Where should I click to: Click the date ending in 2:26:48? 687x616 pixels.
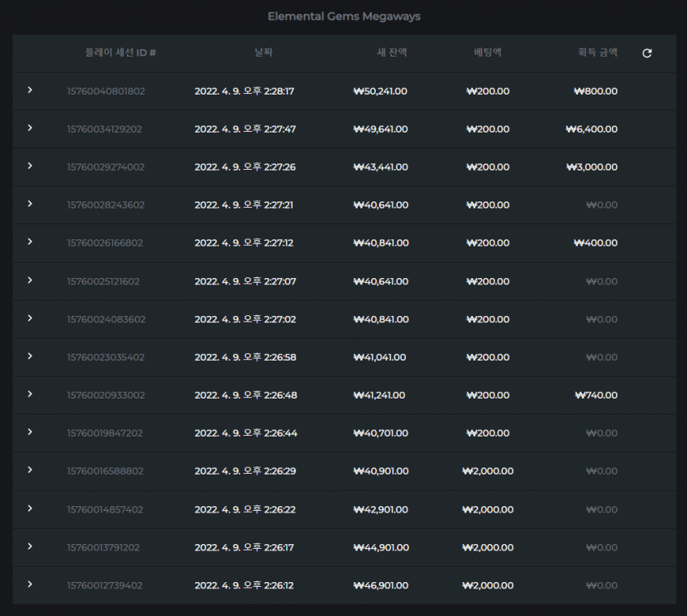(x=246, y=395)
